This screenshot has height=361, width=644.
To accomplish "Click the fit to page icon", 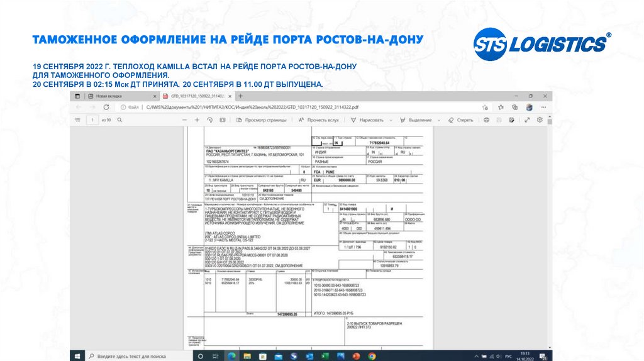I will [222, 119].
